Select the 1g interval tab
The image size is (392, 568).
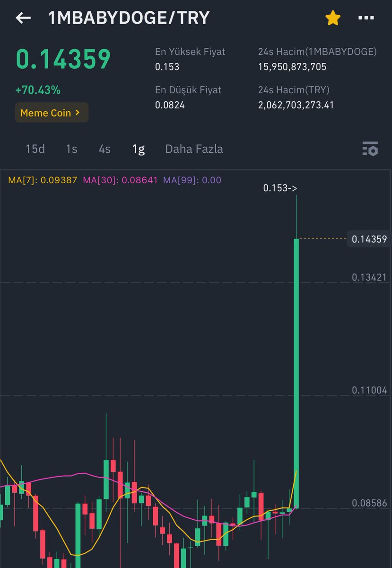tap(138, 149)
